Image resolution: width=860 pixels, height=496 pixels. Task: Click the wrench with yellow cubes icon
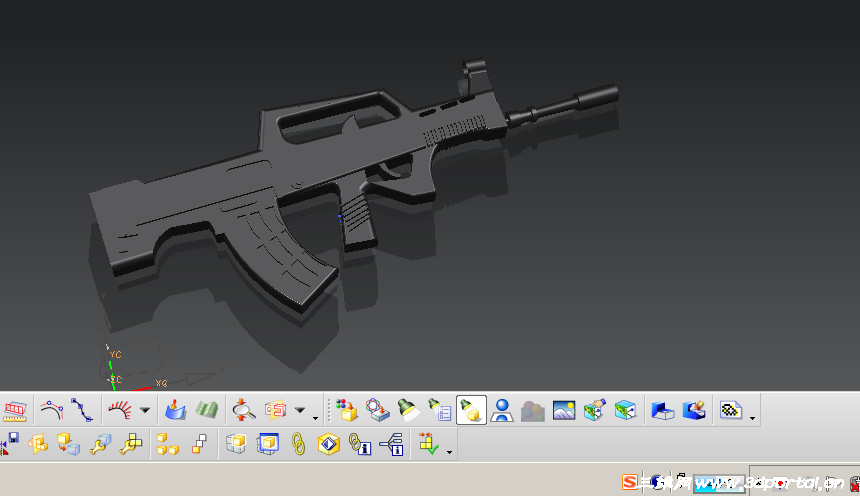coord(132,444)
